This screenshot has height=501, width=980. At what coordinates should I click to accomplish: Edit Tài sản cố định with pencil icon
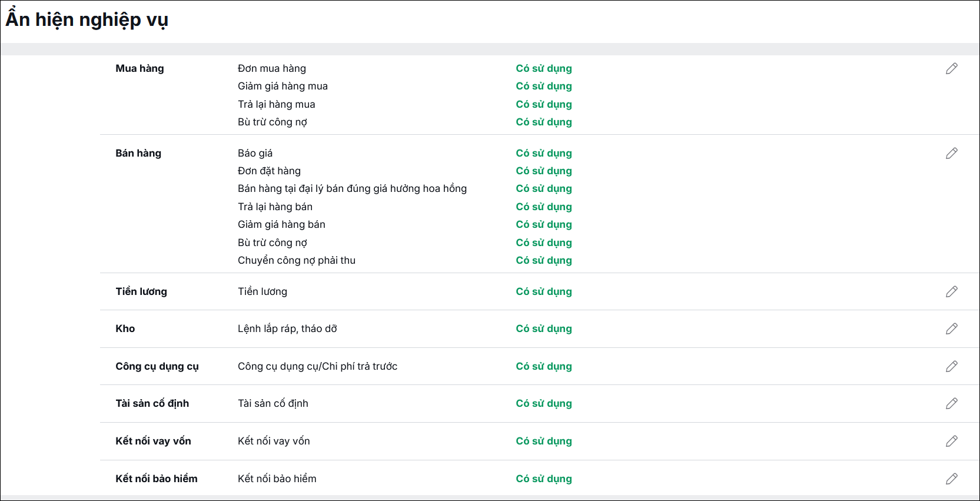[952, 403]
